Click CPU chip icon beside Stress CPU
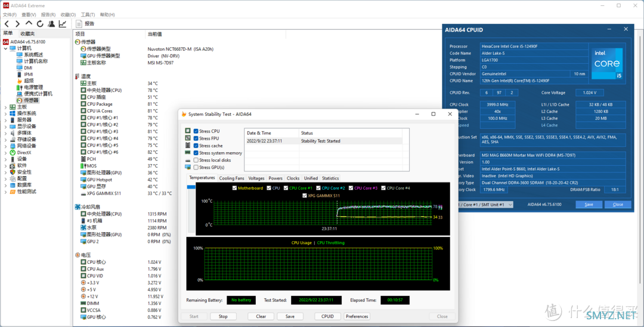 (x=188, y=131)
